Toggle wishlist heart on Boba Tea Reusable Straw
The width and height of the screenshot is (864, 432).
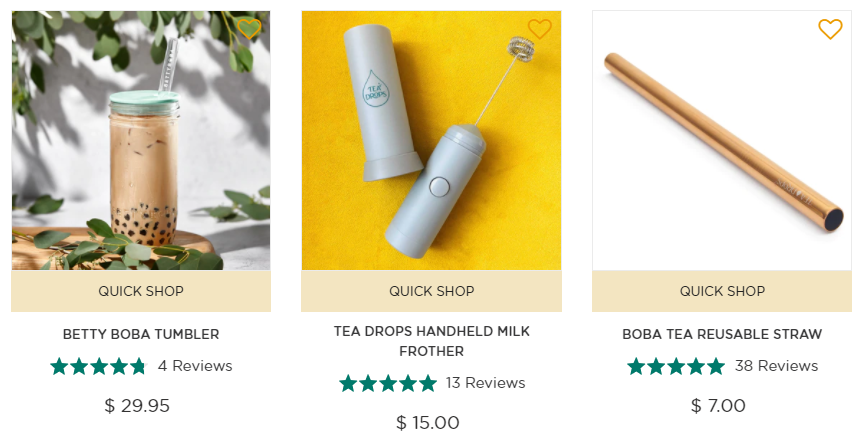point(830,29)
